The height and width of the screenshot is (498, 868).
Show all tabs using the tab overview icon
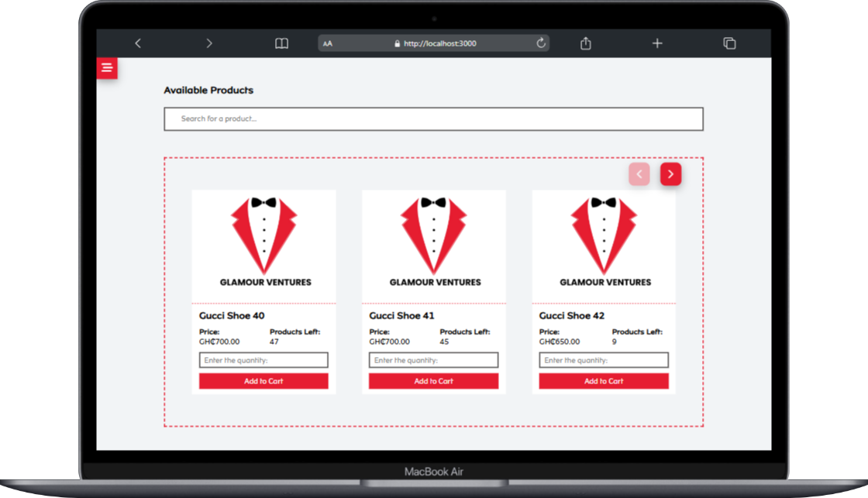(728, 43)
